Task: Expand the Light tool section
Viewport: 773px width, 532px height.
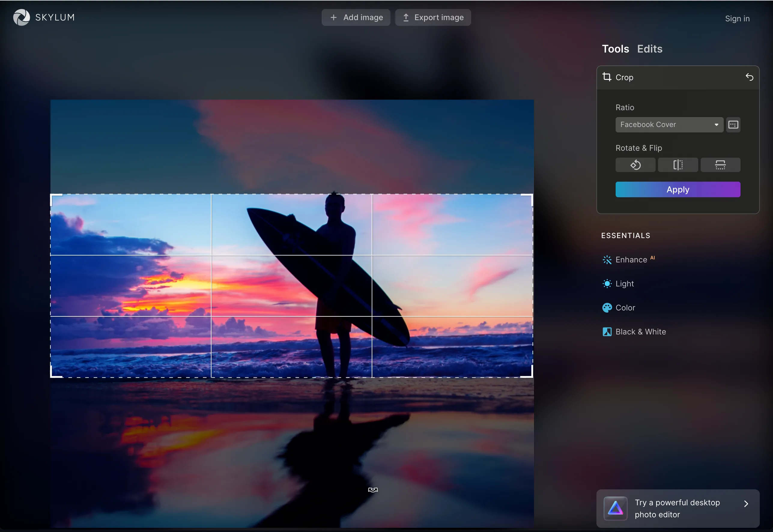Action: (x=624, y=284)
